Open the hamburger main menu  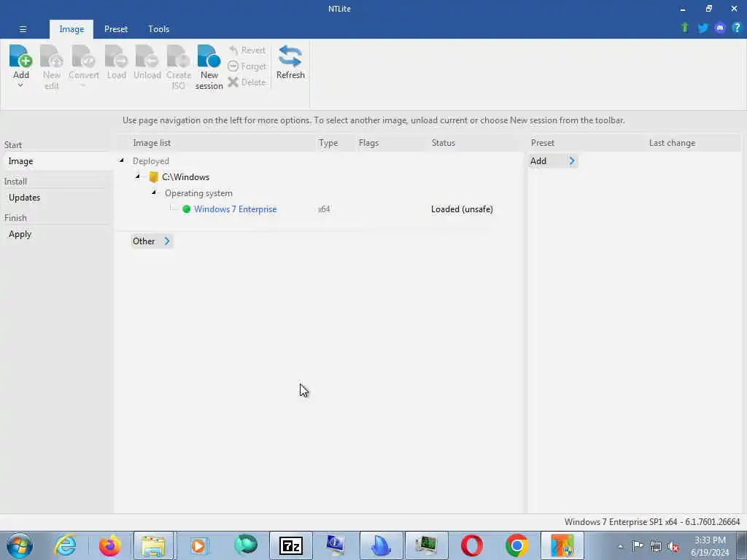click(x=23, y=29)
